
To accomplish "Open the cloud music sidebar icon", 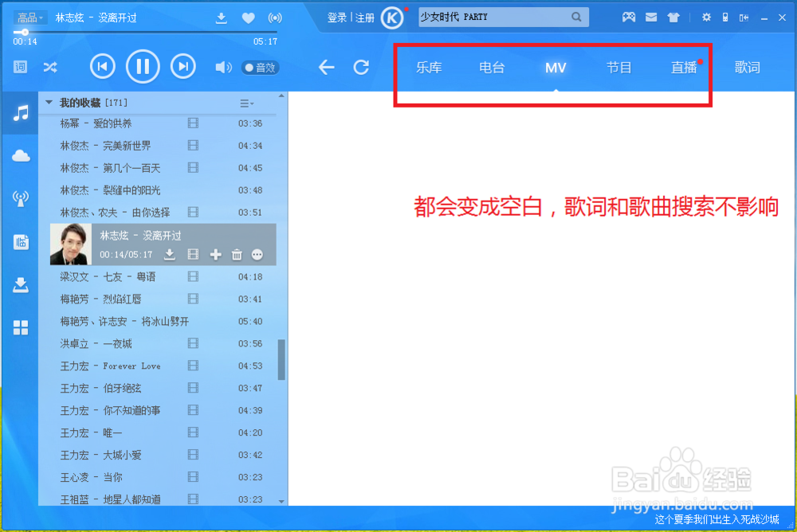I will 21,155.
